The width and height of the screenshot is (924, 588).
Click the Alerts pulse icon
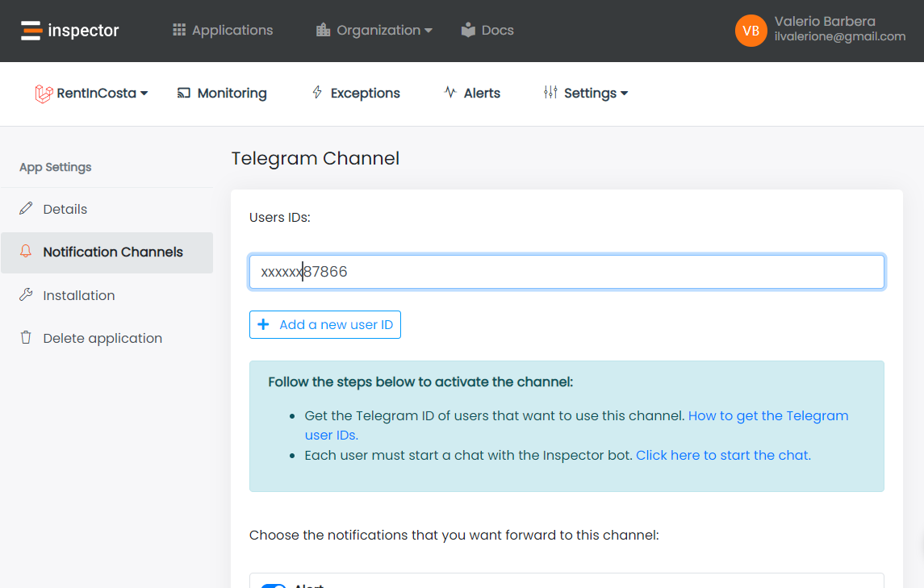449,93
